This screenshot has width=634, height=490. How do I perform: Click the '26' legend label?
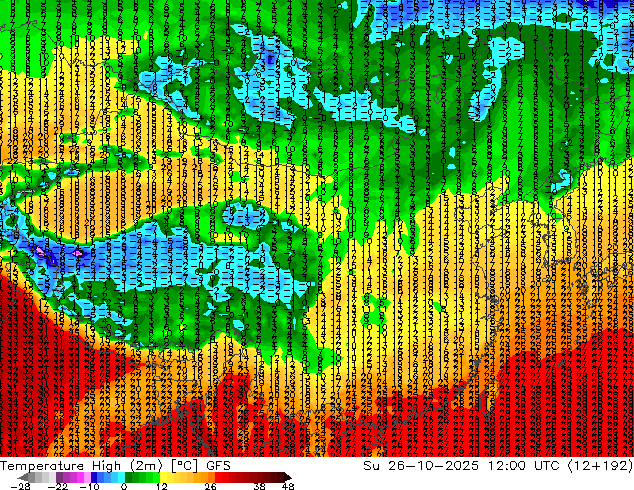210,486
